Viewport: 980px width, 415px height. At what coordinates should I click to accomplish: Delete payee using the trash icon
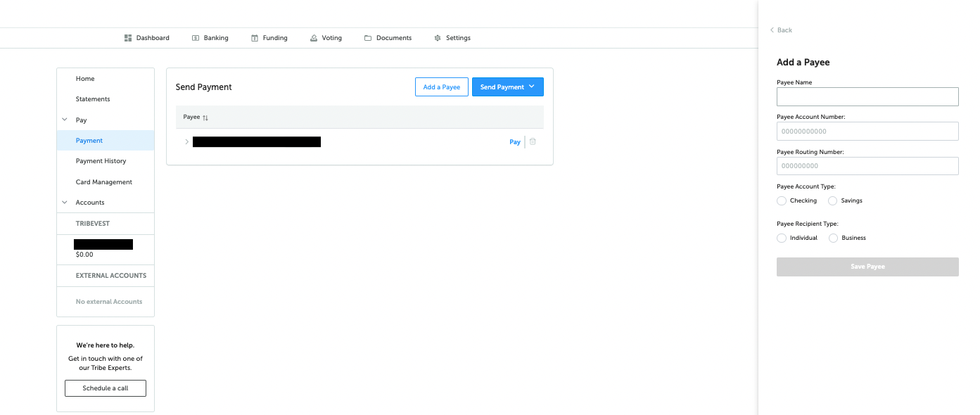point(533,141)
